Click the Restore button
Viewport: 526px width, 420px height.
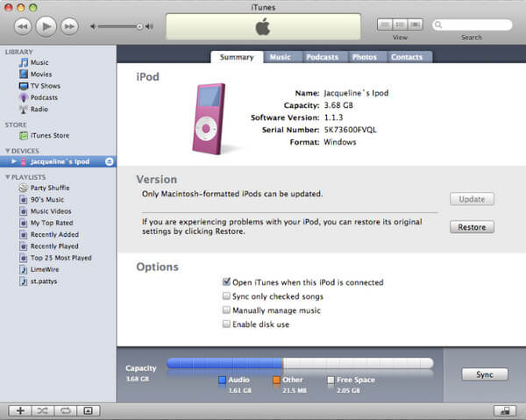coord(472,227)
